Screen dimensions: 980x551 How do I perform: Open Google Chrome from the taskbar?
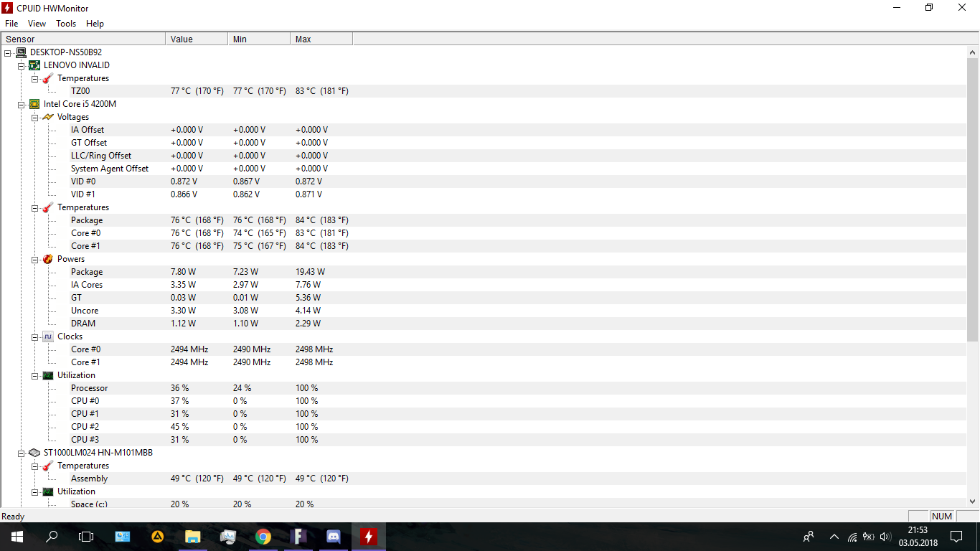[263, 537]
